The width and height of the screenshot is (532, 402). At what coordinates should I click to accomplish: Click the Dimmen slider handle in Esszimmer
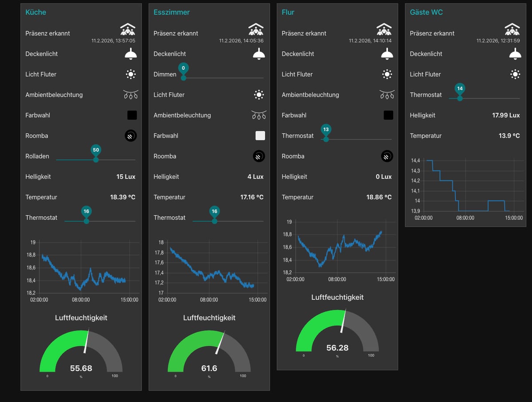click(184, 78)
